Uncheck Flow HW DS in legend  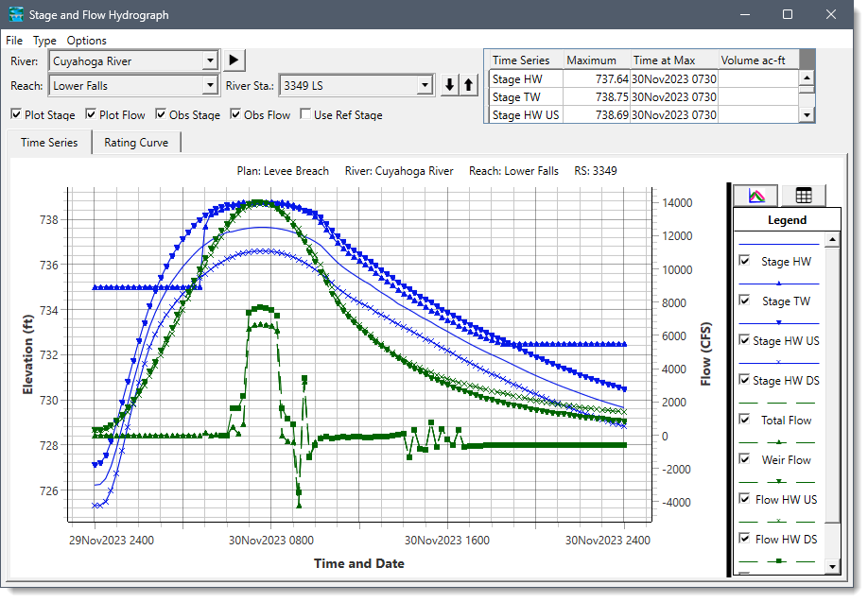(744, 539)
